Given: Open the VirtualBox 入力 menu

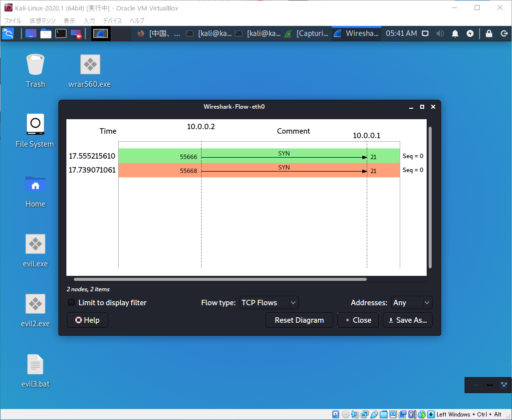Looking at the screenshot, I should 89,20.
